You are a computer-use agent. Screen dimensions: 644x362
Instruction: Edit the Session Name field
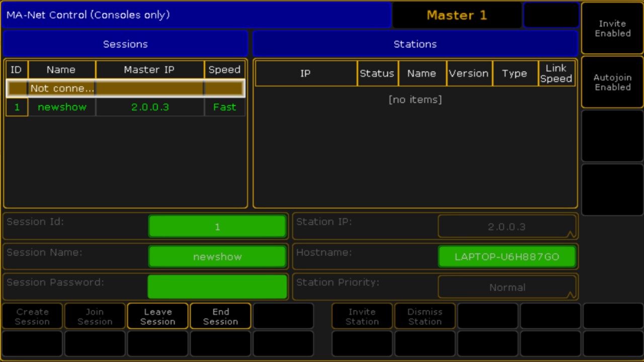click(x=217, y=257)
